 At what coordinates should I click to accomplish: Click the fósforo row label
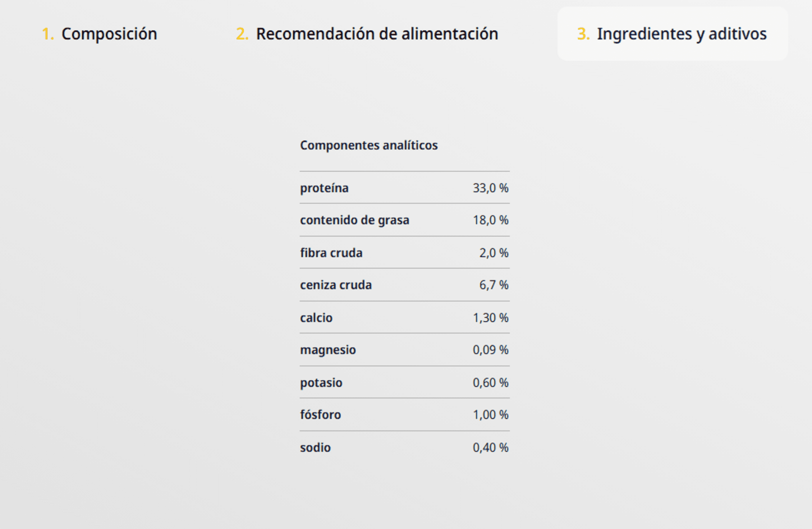coord(320,415)
